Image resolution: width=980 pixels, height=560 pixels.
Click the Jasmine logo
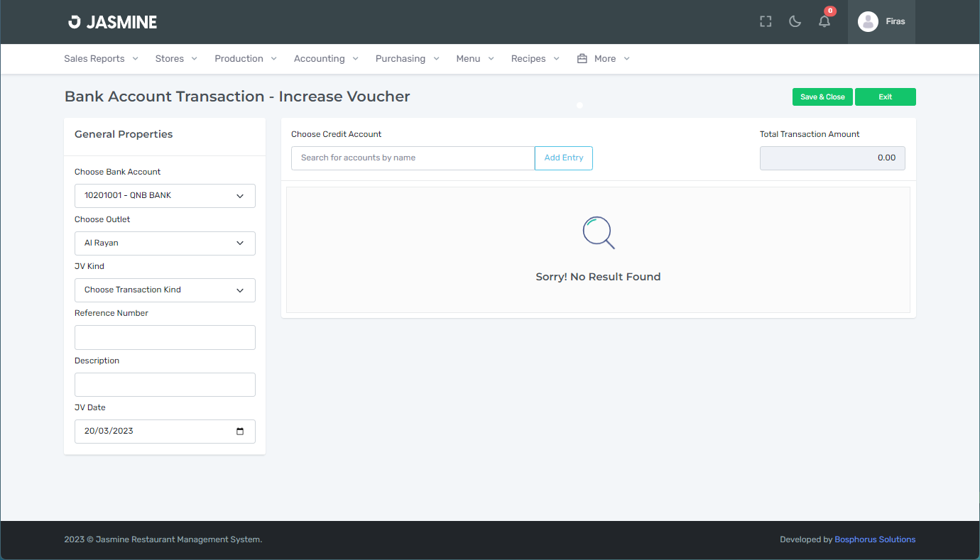click(112, 22)
